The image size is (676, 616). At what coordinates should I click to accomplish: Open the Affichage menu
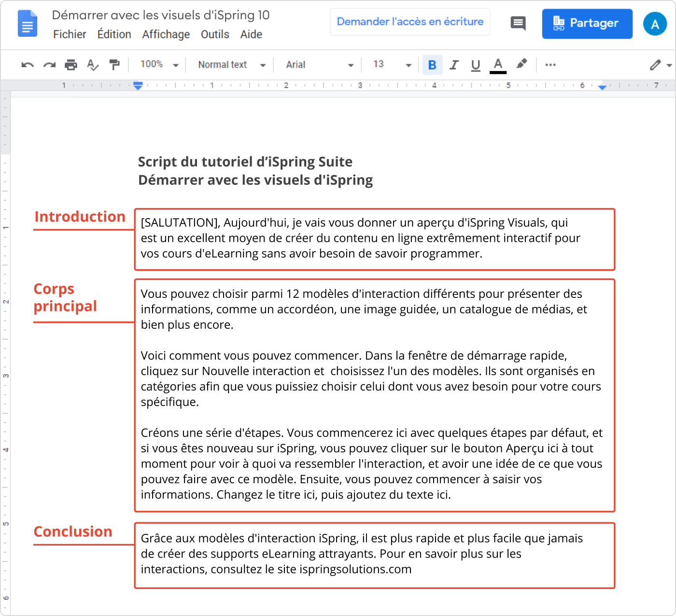[x=166, y=35]
